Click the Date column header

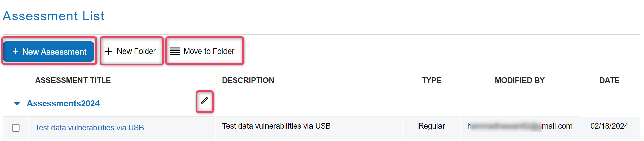coord(609,80)
